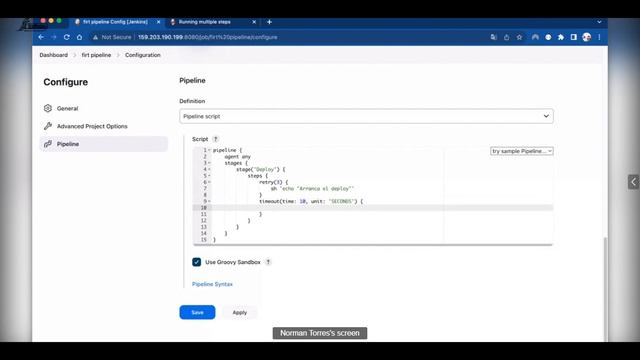Collapse the steps block fold arrow on line 5
640x360 pixels.
click(209, 176)
